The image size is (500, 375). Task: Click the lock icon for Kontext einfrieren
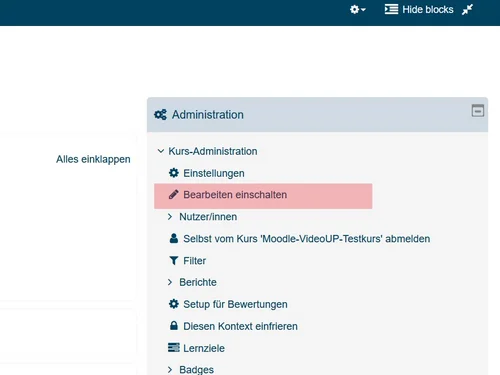click(x=174, y=325)
